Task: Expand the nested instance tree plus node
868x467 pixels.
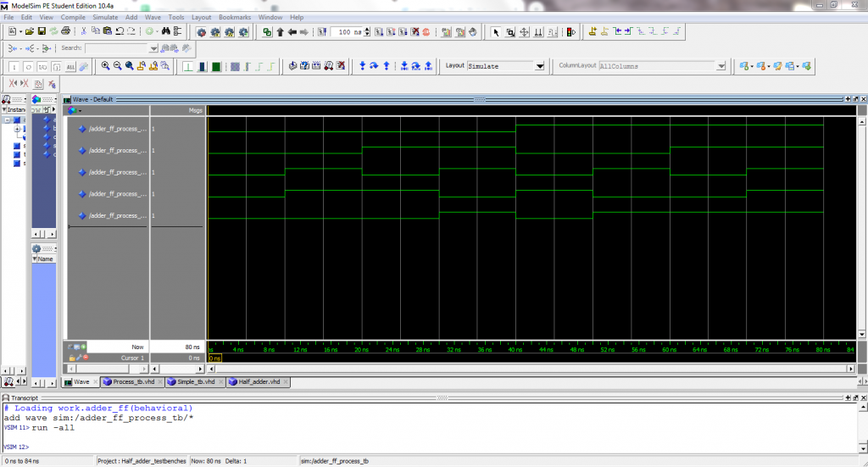Action: pyautogui.click(x=17, y=129)
